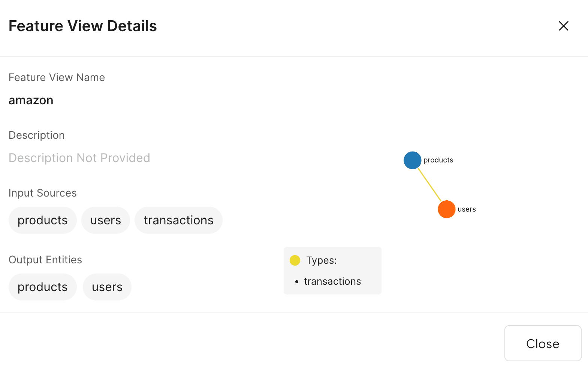The width and height of the screenshot is (588, 368).
Task: Click the products label next to the blue node
Action: coord(438,160)
